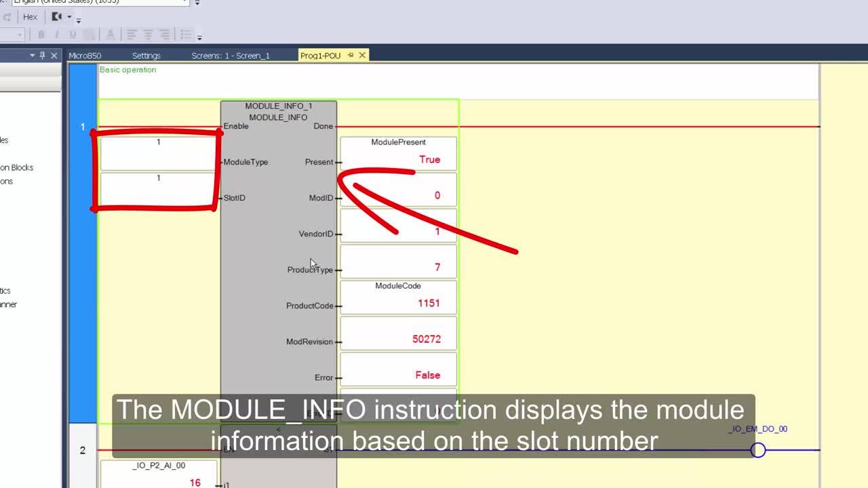
Task: Click the underline formatting icon
Action: tap(71, 35)
